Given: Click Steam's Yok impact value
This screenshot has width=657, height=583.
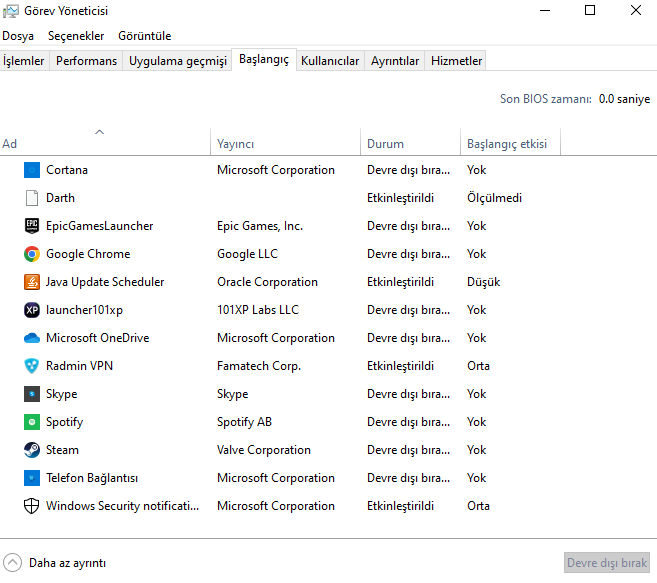Looking at the screenshot, I should (x=476, y=450).
